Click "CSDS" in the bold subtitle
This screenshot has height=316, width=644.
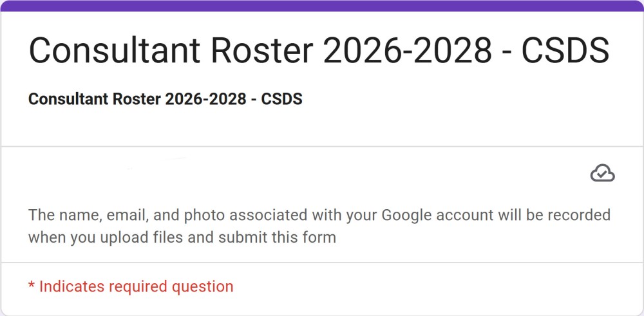(281, 100)
